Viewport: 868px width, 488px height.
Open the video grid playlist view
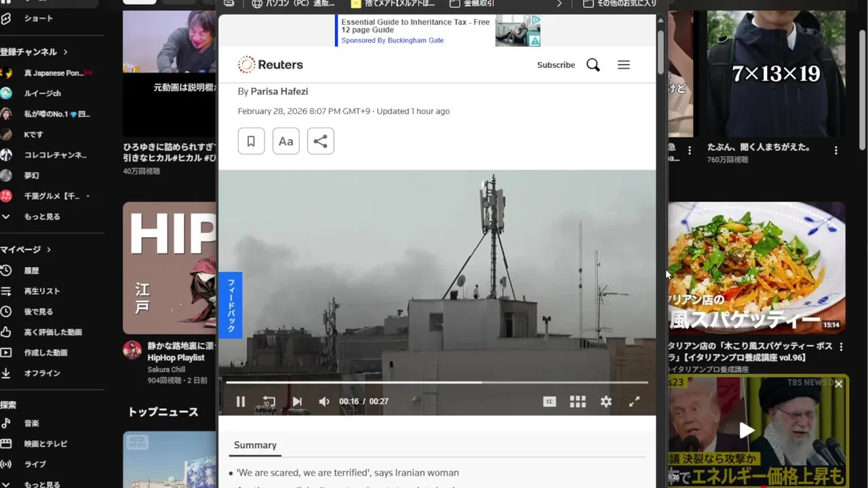pyautogui.click(x=578, y=402)
